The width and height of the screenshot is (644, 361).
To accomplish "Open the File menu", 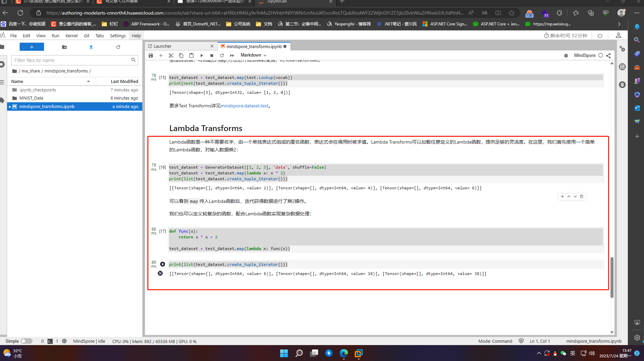I will click(x=14, y=36).
